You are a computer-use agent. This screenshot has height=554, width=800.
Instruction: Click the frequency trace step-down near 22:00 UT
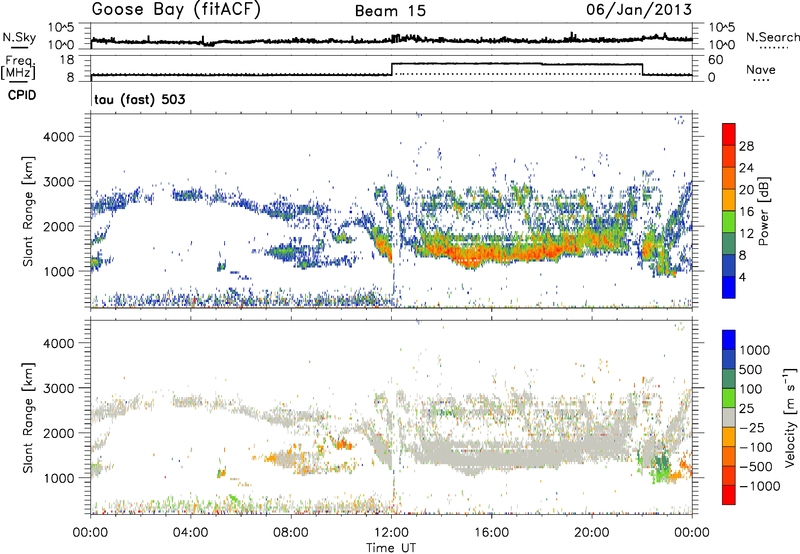(x=642, y=69)
